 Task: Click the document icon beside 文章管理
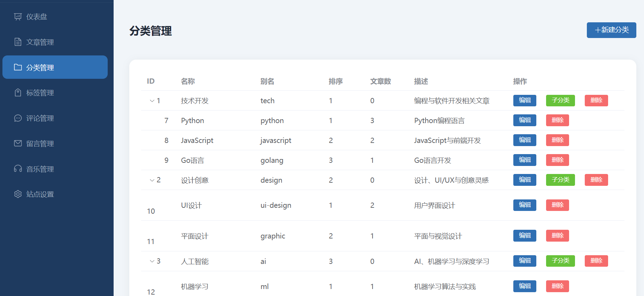pos(18,42)
